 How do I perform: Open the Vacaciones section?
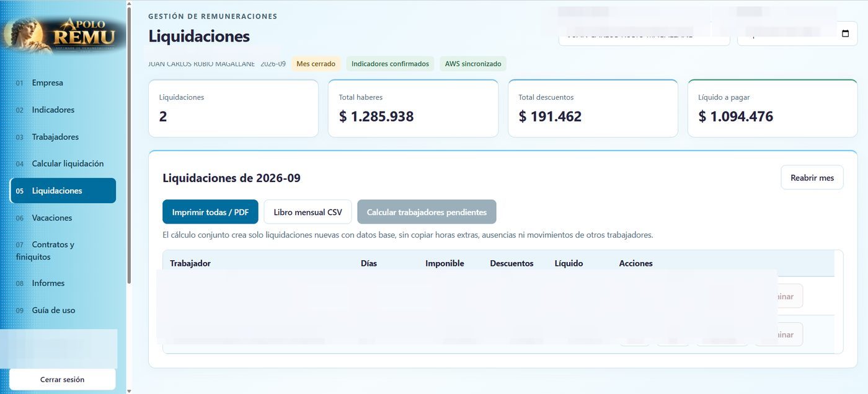63,218
